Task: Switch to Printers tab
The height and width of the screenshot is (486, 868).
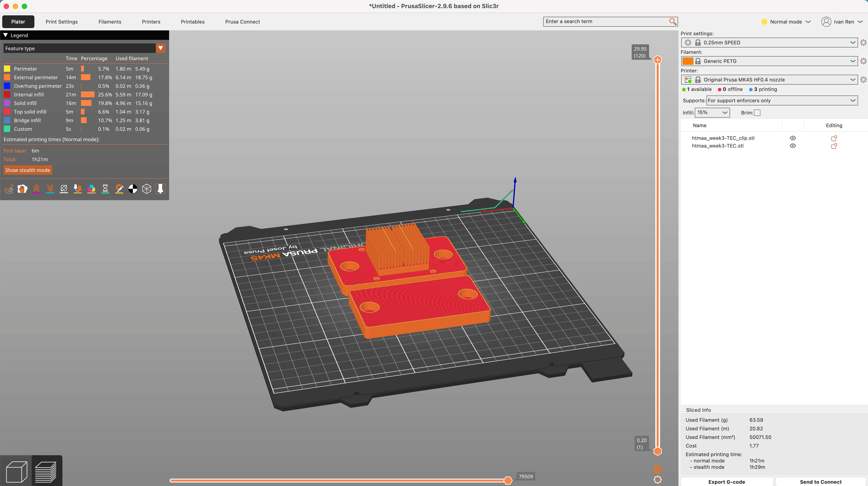Action: click(151, 21)
